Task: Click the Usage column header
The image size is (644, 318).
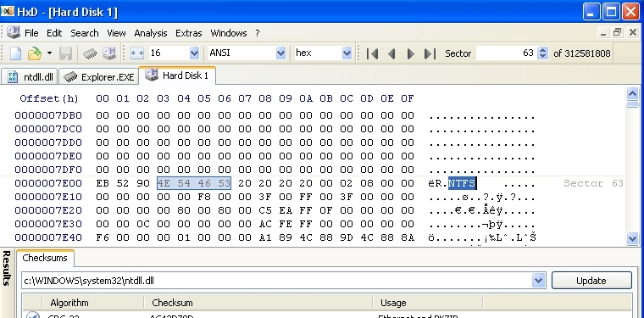Action: 428,303
